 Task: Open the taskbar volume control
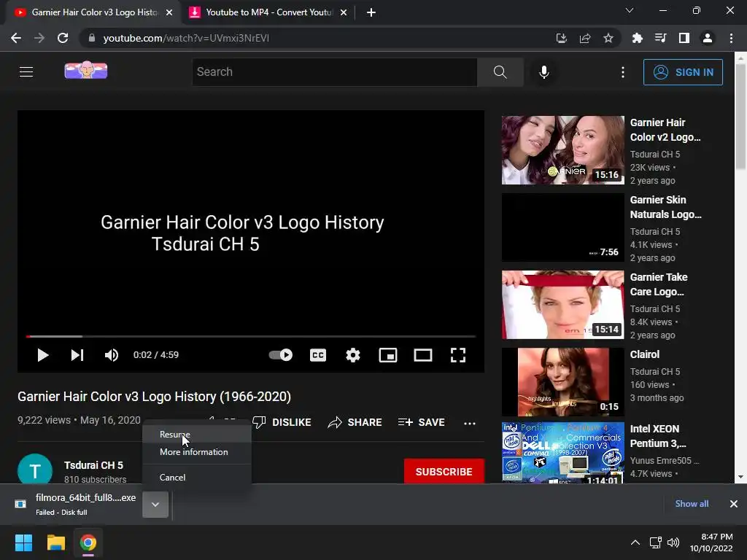673,542
